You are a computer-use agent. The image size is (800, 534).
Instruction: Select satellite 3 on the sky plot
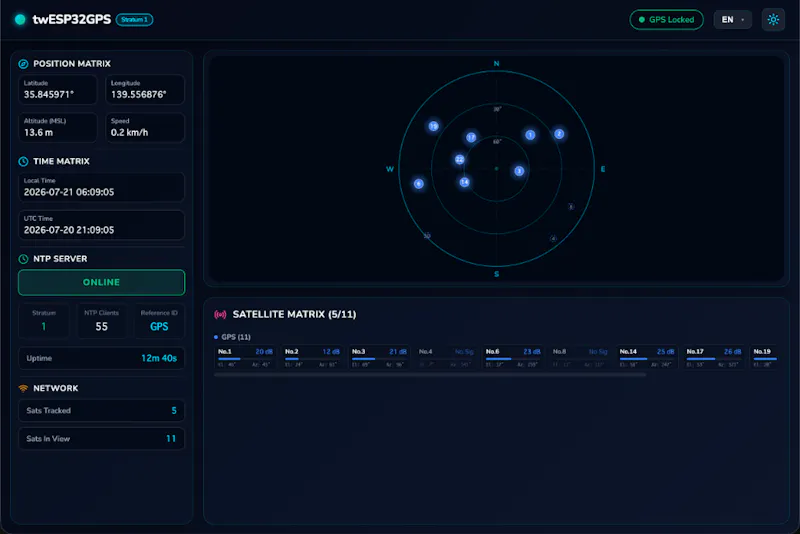tap(519, 171)
